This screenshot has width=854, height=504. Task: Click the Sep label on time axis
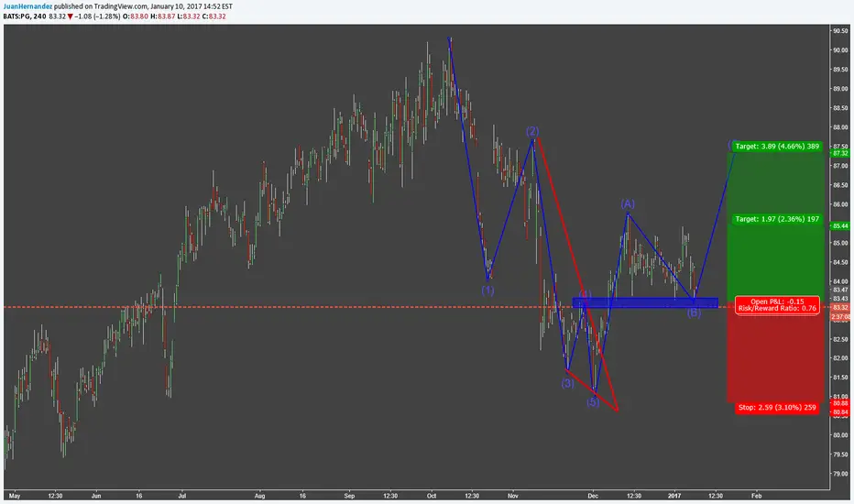coord(350,496)
